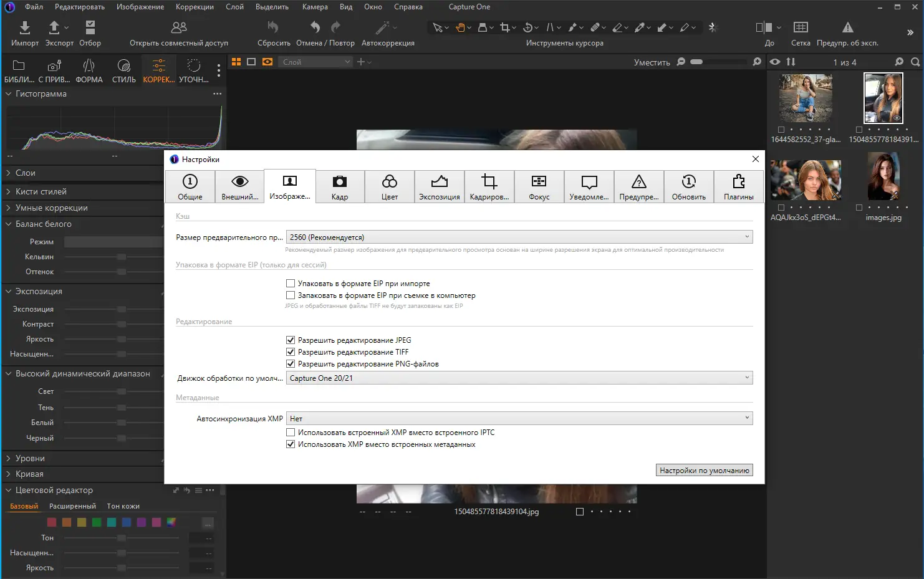Open the Цвет tab in Настройки

390,186
